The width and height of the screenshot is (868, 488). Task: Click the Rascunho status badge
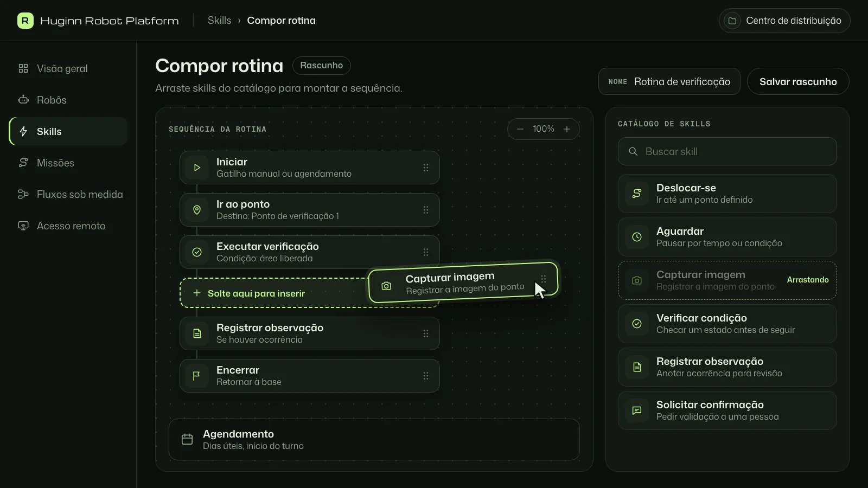coord(322,66)
